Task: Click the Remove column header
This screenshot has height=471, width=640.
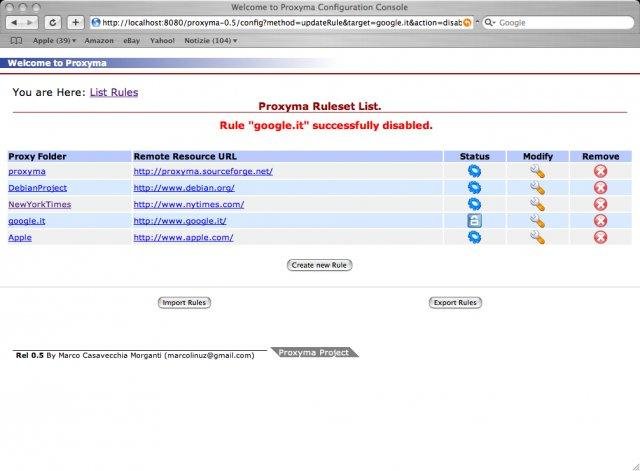Action: point(600,156)
